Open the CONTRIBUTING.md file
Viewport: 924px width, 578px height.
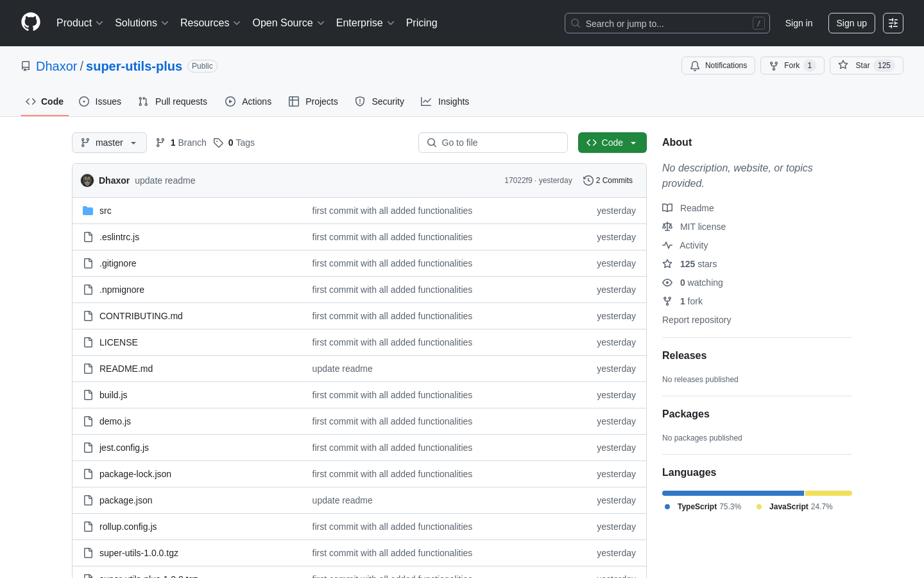141,316
